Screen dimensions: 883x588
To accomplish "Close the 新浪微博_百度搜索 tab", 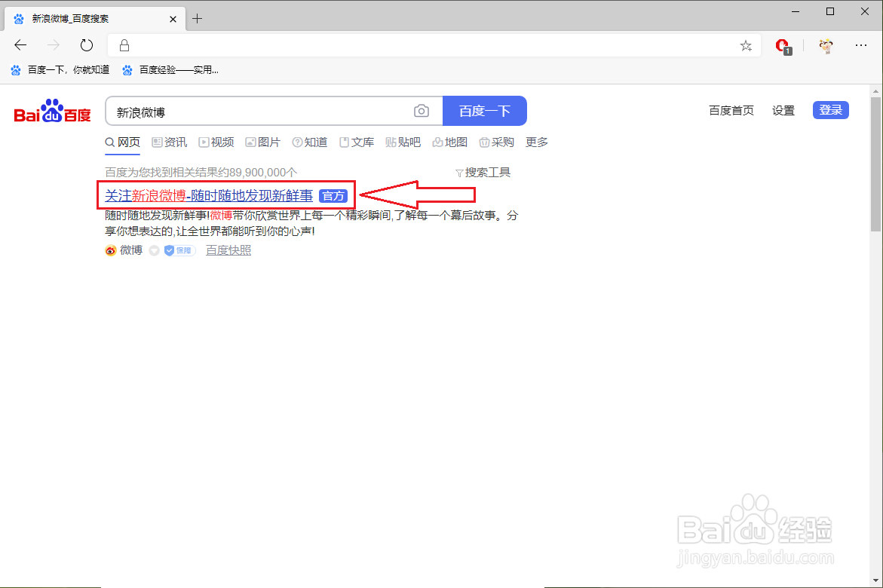I will pyautogui.click(x=173, y=19).
